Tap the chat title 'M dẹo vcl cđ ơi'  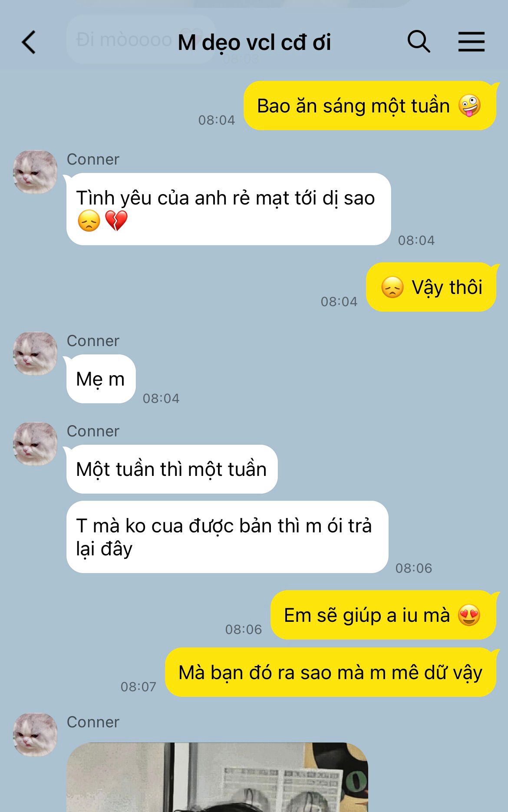pos(254,43)
